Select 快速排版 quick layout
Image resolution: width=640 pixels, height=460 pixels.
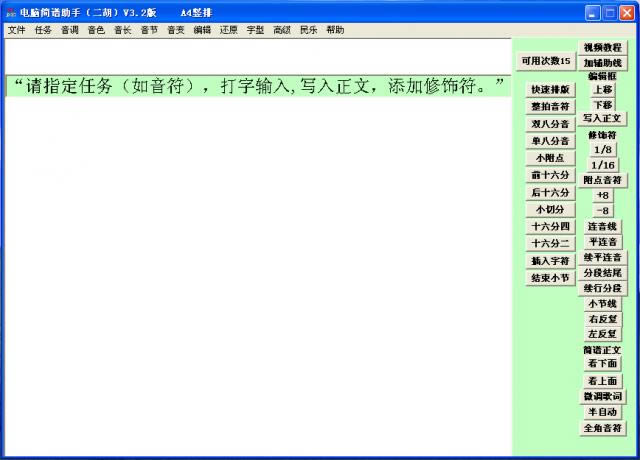tap(550, 90)
